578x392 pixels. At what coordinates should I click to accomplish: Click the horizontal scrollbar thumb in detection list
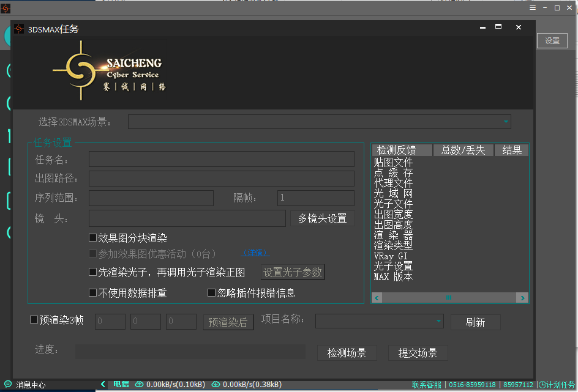point(449,298)
